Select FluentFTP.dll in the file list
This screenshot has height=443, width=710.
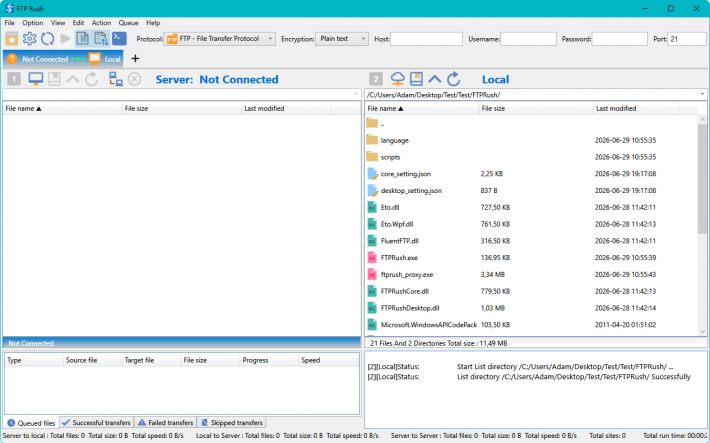point(531,241)
